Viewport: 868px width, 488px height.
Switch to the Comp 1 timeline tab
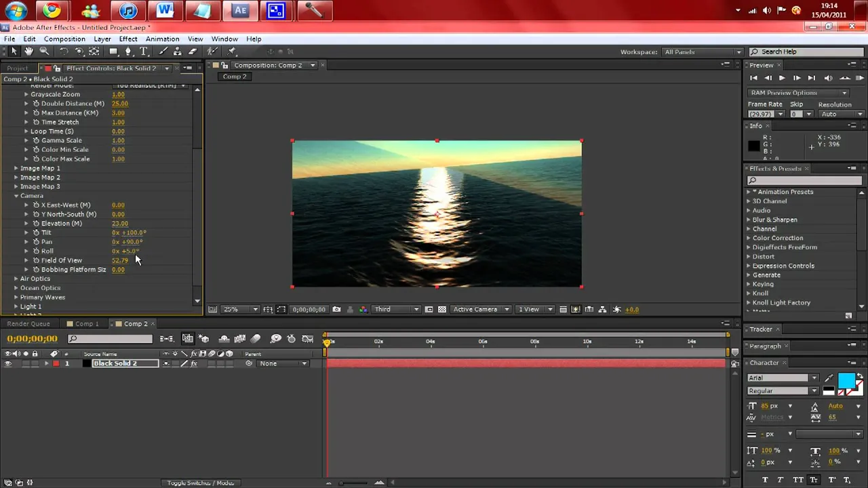(87, 324)
